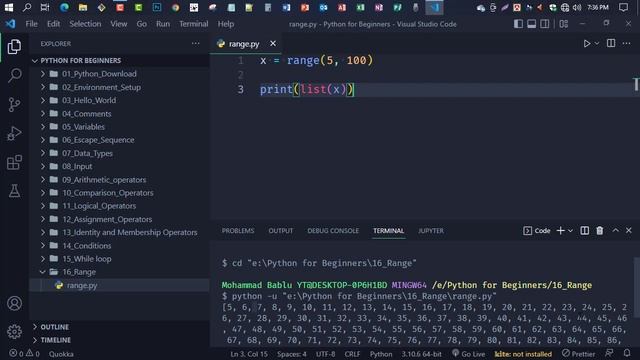Create a new terminal with plus icon

(560, 231)
